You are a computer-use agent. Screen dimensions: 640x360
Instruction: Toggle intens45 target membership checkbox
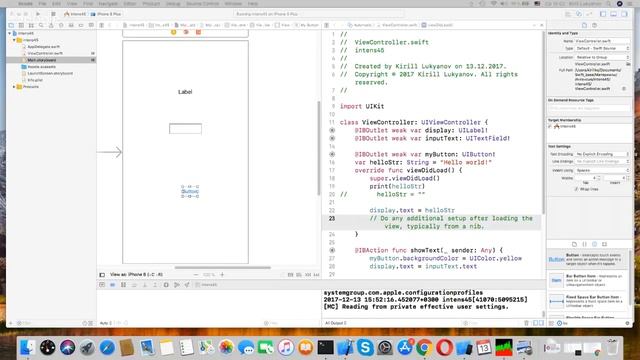(550, 127)
